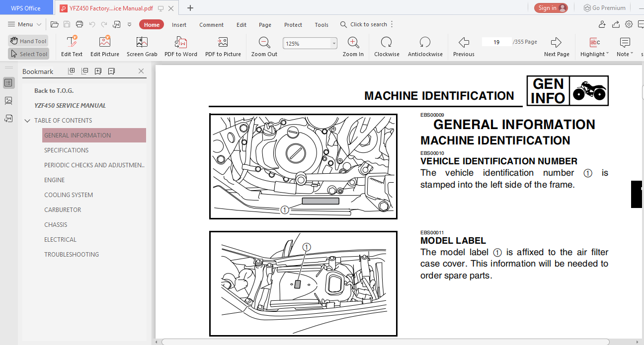Open file with the folder icon

[x=55, y=24]
